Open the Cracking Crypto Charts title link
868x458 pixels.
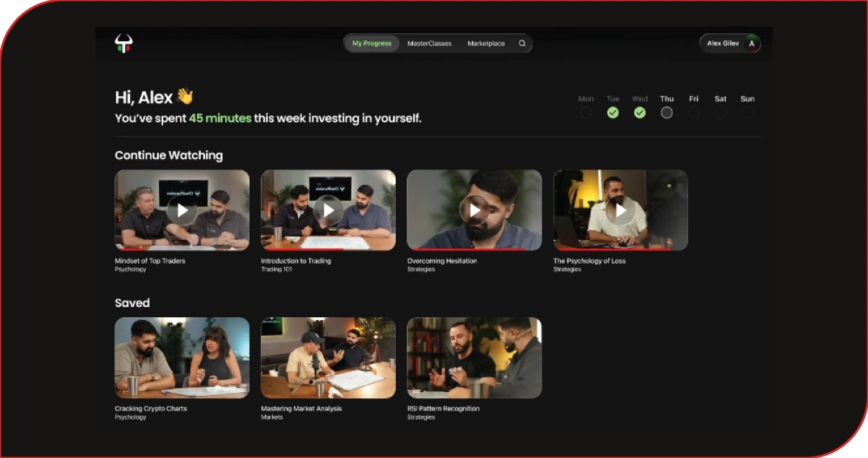[x=151, y=409]
